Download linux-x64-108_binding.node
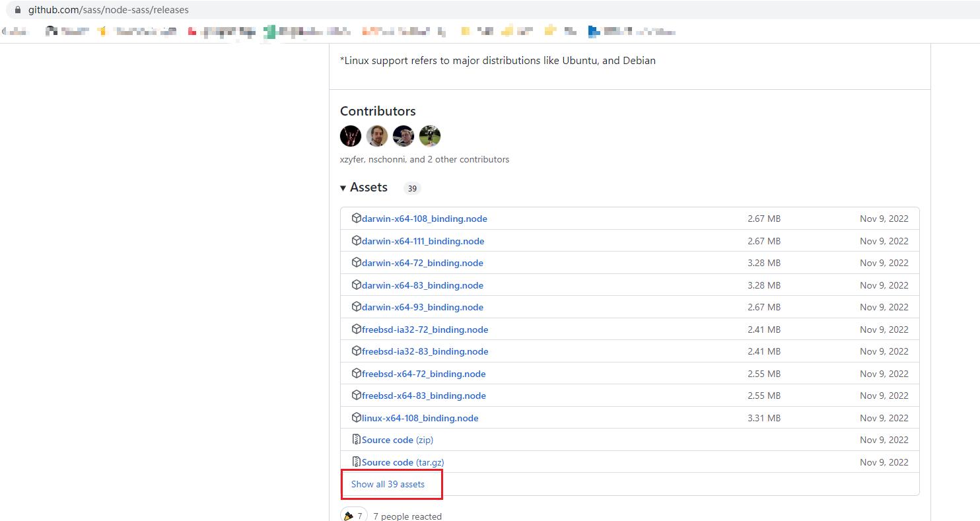This screenshot has width=980, height=521. 420,418
